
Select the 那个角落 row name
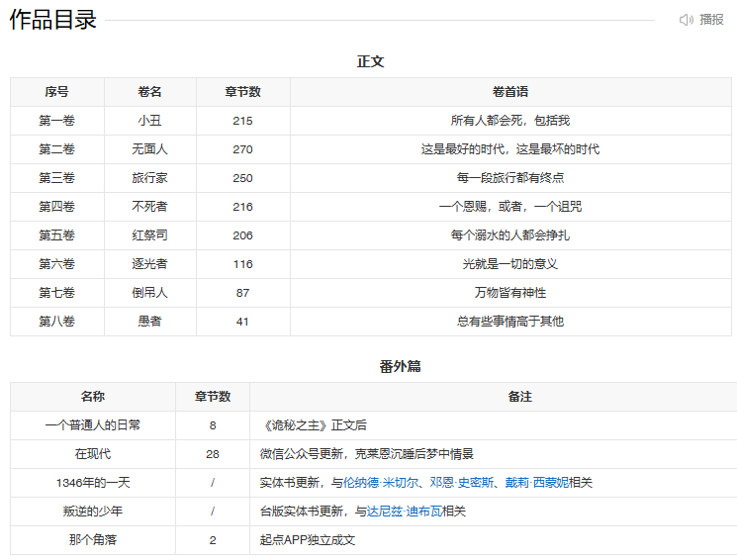coord(93,540)
